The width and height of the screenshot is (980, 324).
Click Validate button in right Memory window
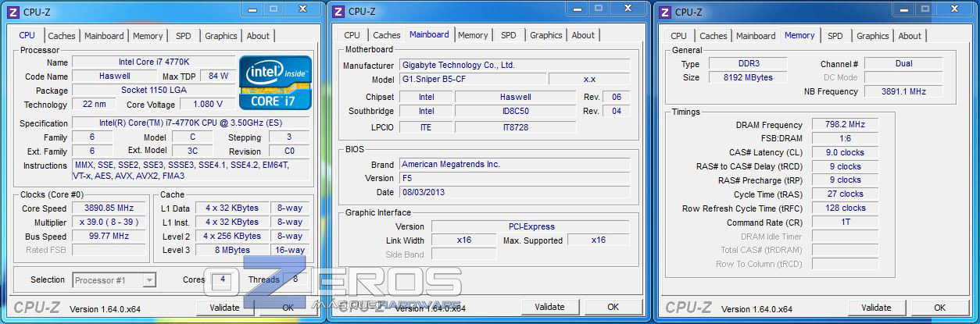[x=875, y=308]
